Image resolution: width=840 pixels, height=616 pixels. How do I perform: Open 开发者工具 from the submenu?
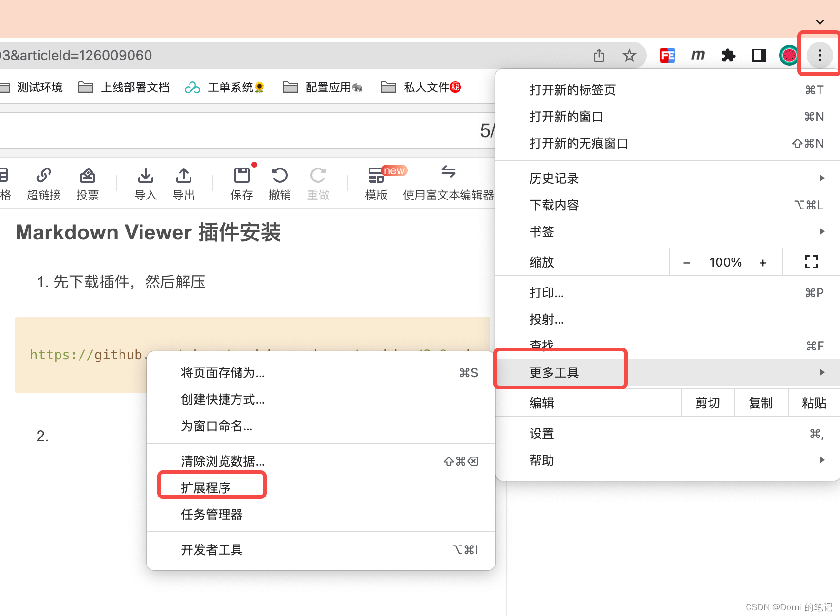pos(321,550)
